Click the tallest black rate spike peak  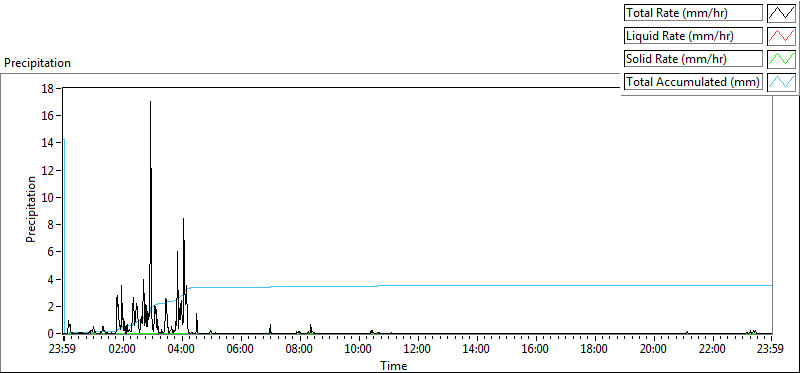[151, 102]
